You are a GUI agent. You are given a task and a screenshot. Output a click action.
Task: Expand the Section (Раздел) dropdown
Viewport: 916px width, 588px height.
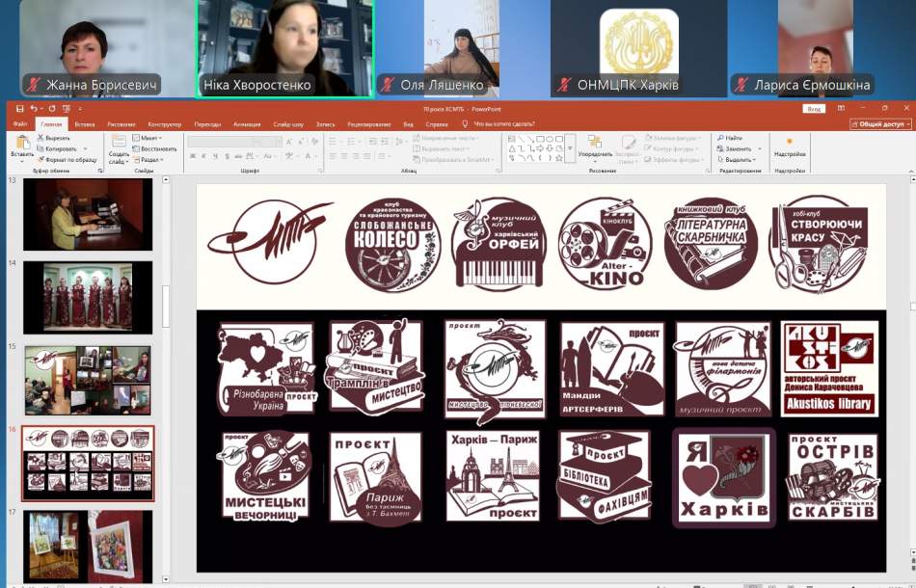[x=148, y=160]
